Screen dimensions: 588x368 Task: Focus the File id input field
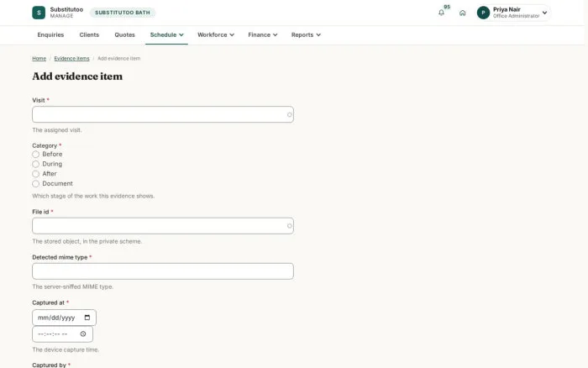click(x=163, y=226)
